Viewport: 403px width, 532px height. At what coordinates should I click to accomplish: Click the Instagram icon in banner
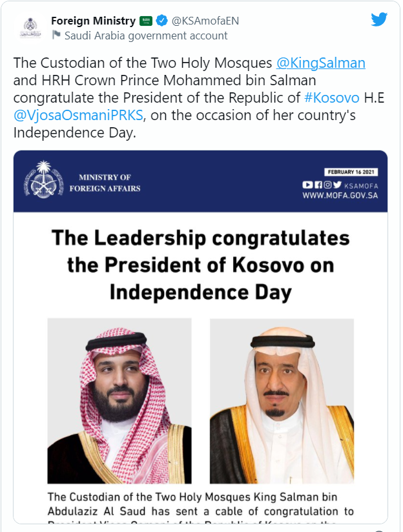click(x=327, y=185)
